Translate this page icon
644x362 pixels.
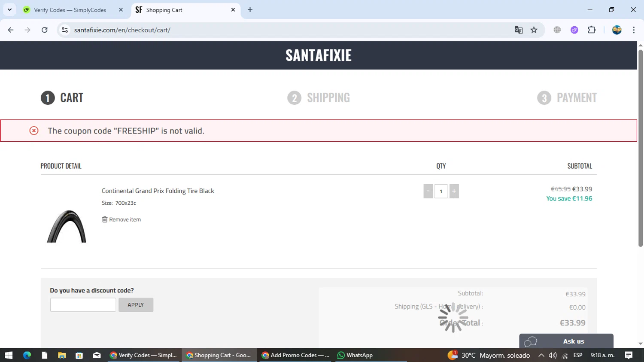[519, 30]
